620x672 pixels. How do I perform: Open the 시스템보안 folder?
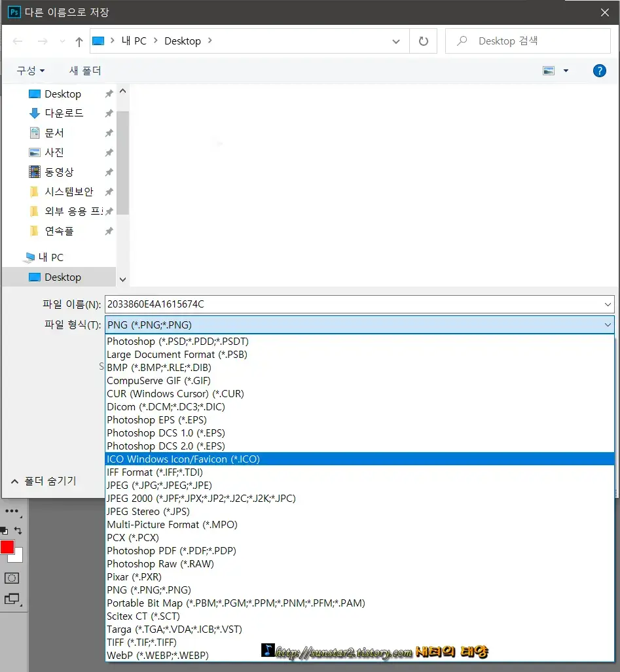(69, 192)
